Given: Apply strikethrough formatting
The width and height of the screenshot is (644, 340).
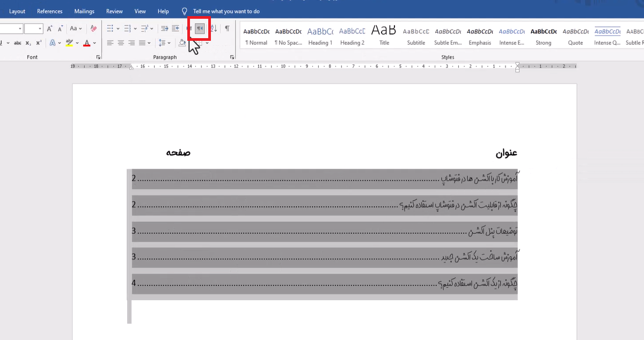Looking at the screenshot, I should [18, 43].
